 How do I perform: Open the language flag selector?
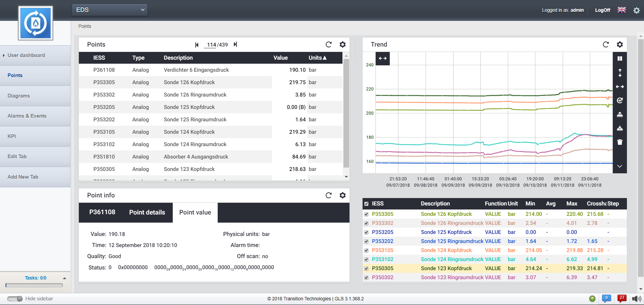click(622, 10)
